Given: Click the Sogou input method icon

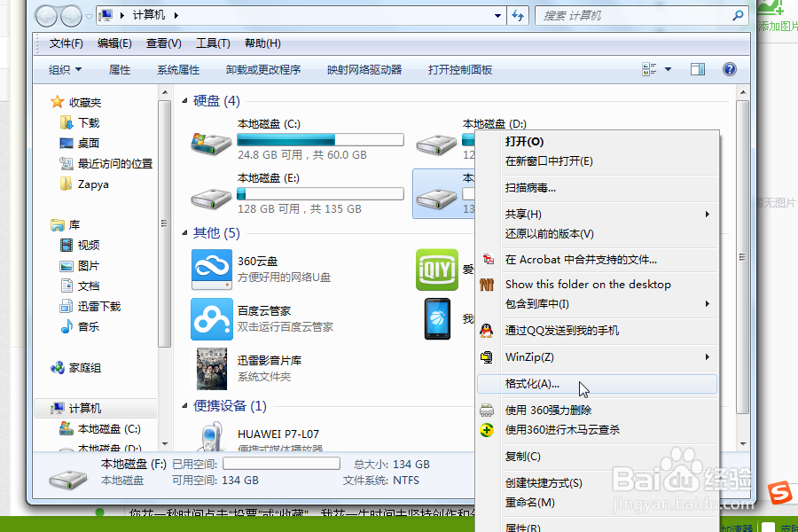Looking at the screenshot, I should tap(779, 493).
